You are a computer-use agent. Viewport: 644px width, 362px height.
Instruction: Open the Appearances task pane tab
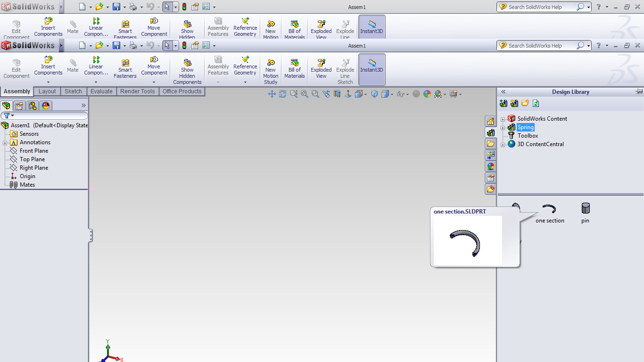(491, 166)
